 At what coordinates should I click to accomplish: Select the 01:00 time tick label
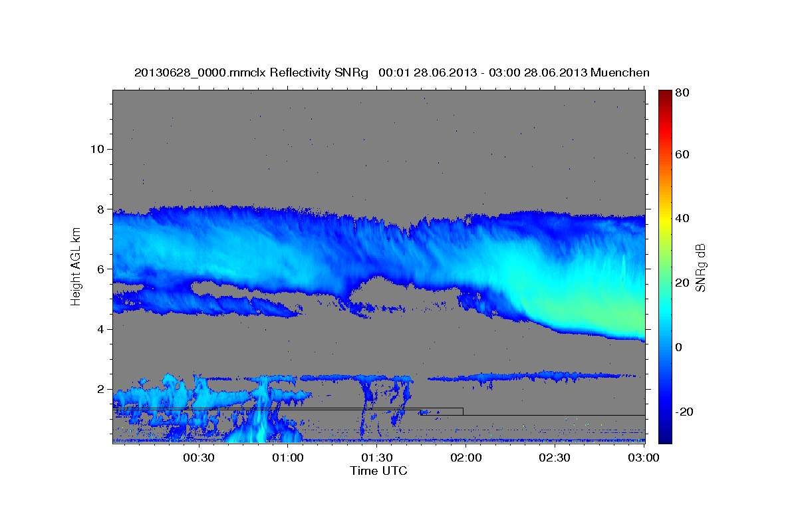(x=288, y=458)
